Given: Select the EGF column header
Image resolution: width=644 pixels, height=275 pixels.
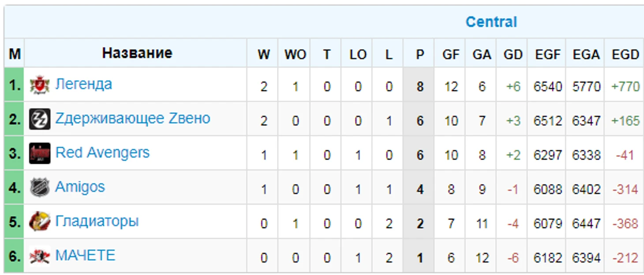Looking at the screenshot, I should coord(547,54).
